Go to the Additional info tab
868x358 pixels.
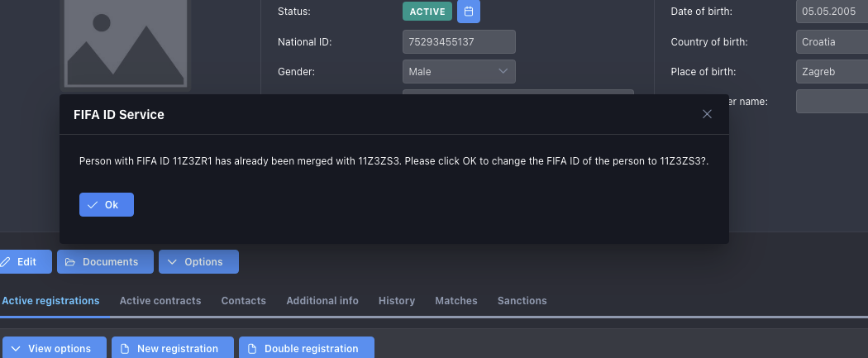[322, 301]
